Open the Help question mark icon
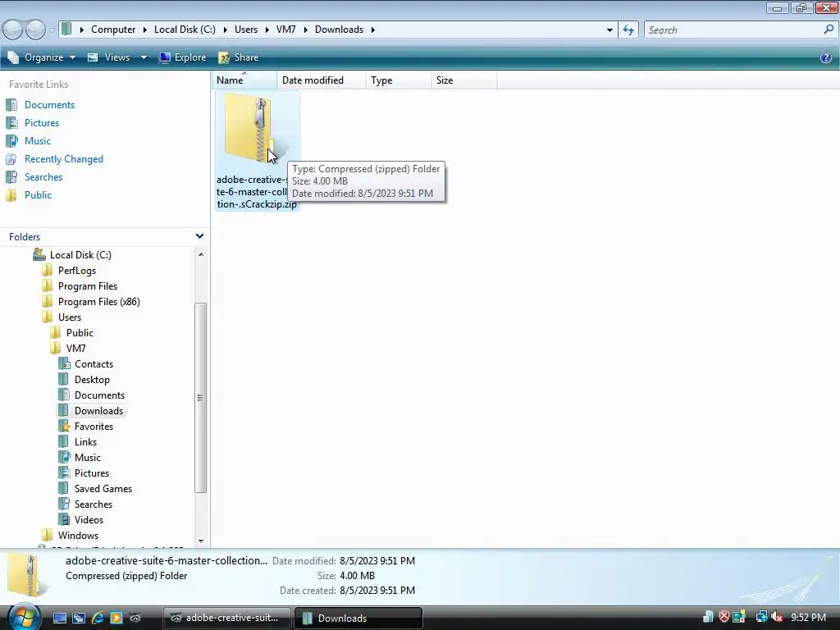 tap(825, 57)
